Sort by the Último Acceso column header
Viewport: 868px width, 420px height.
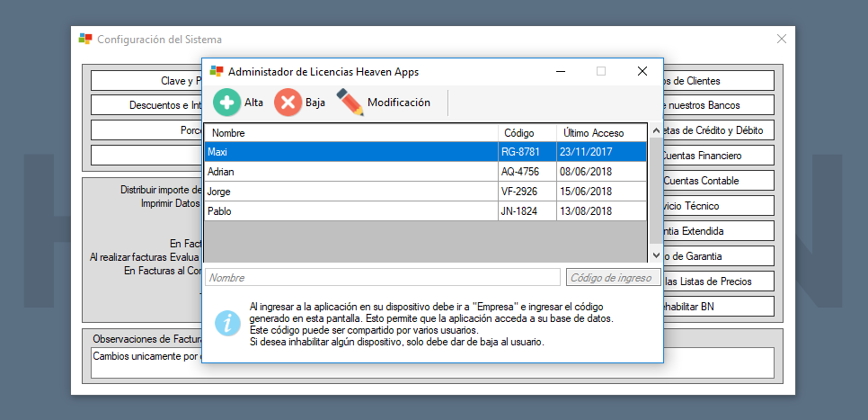[601, 132]
